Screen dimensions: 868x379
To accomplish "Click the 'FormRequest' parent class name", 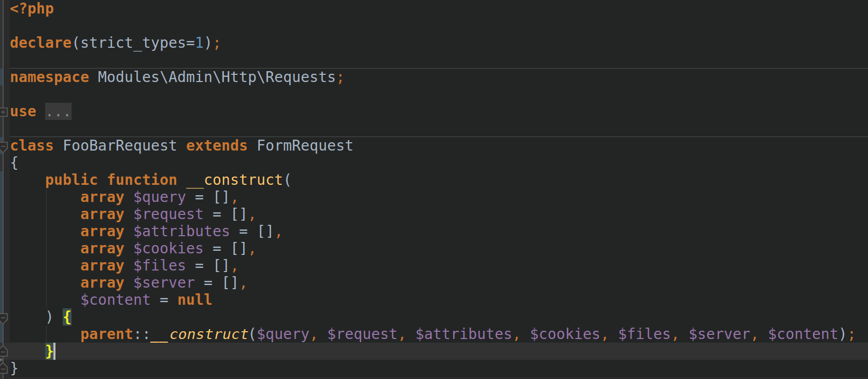I will tap(305, 145).
